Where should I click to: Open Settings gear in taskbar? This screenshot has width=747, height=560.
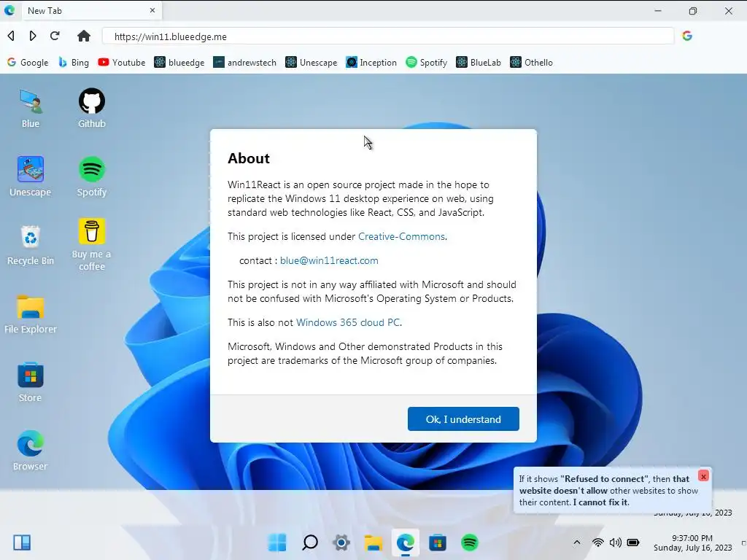tap(341, 542)
